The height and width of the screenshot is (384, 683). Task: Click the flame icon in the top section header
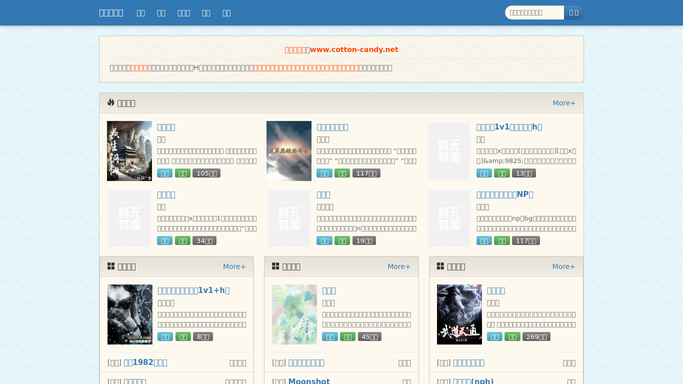tap(111, 102)
